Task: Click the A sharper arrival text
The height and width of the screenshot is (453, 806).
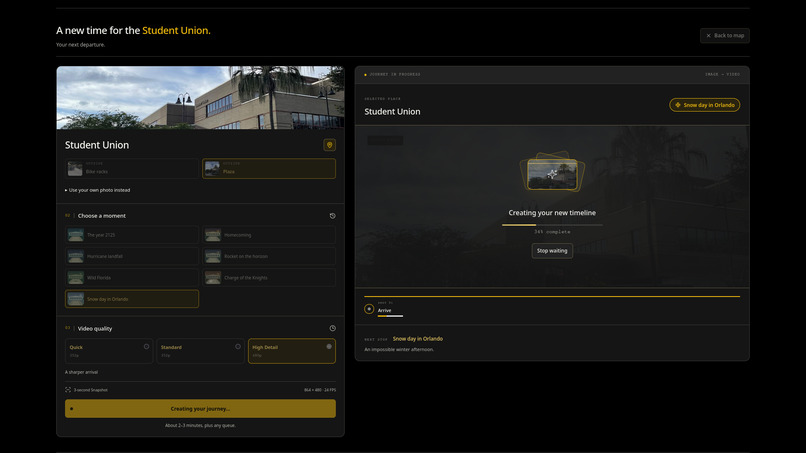Action: point(81,372)
